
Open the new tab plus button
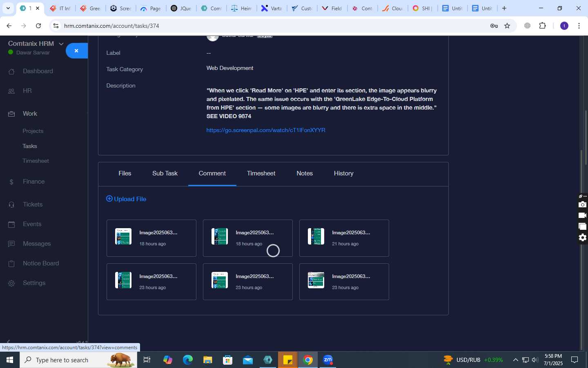point(504,8)
